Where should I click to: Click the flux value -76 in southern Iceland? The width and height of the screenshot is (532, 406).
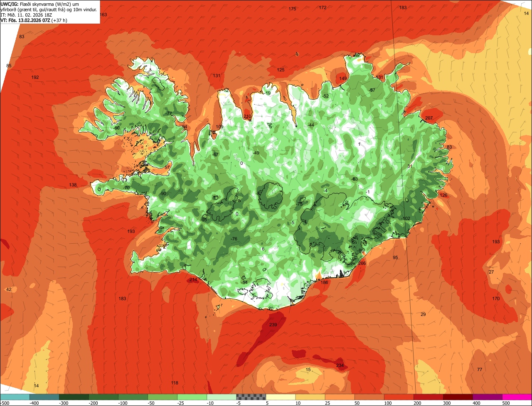click(234, 239)
